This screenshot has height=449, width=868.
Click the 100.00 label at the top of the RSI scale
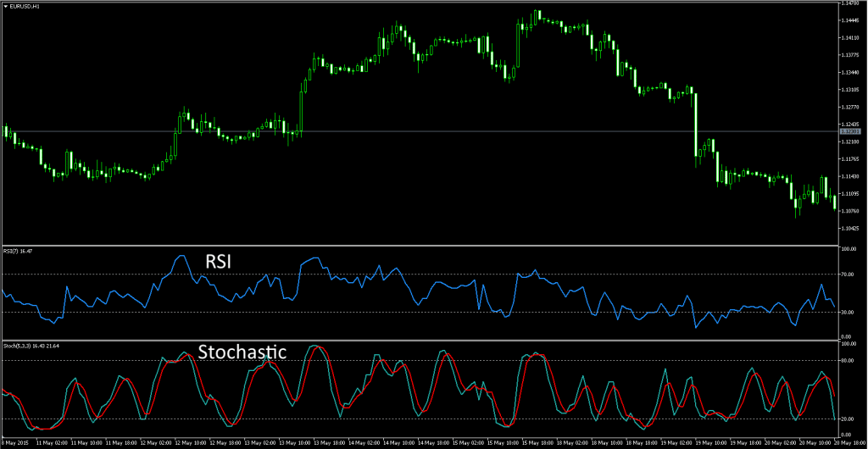pyautogui.click(x=849, y=250)
